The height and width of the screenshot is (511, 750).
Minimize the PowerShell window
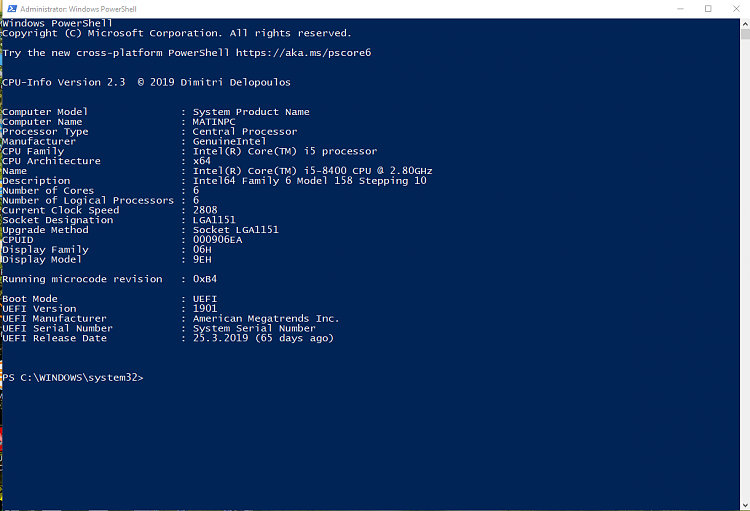(x=680, y=9)
